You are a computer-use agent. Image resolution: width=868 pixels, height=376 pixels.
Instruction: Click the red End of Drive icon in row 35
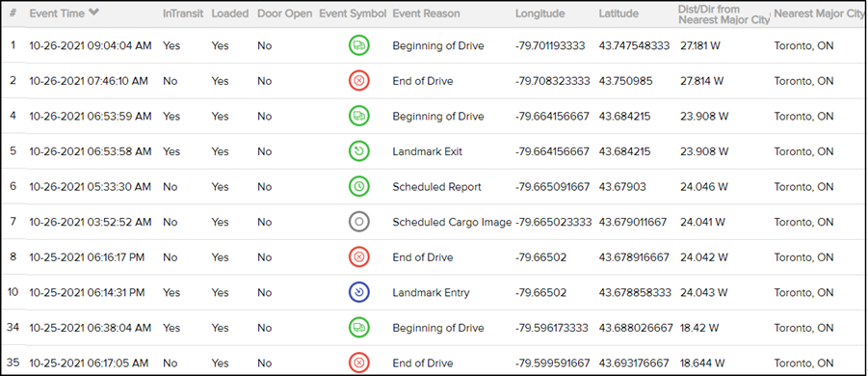click(x=358, y=363)
